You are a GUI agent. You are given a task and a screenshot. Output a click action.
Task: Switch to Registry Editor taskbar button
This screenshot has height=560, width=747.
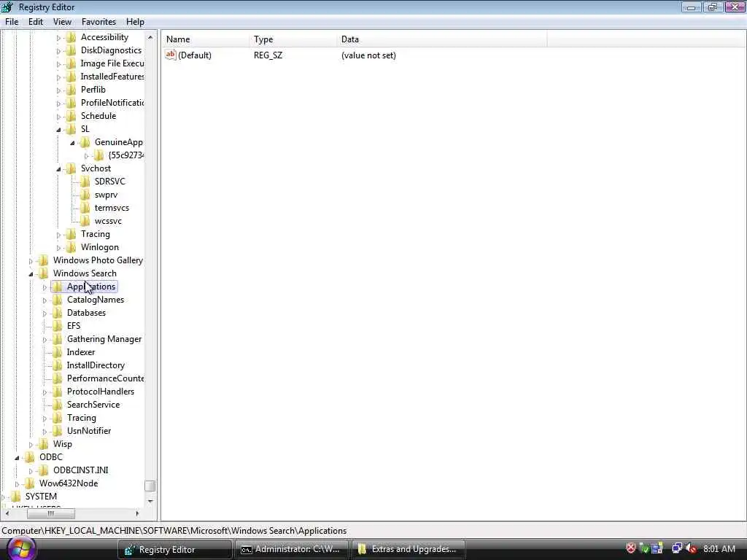click(x=175, y=550)
